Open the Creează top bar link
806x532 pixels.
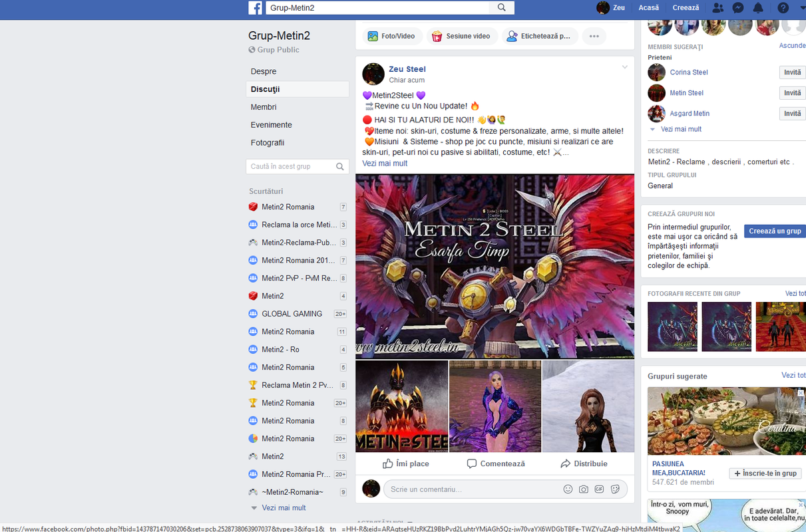[686, 8]
